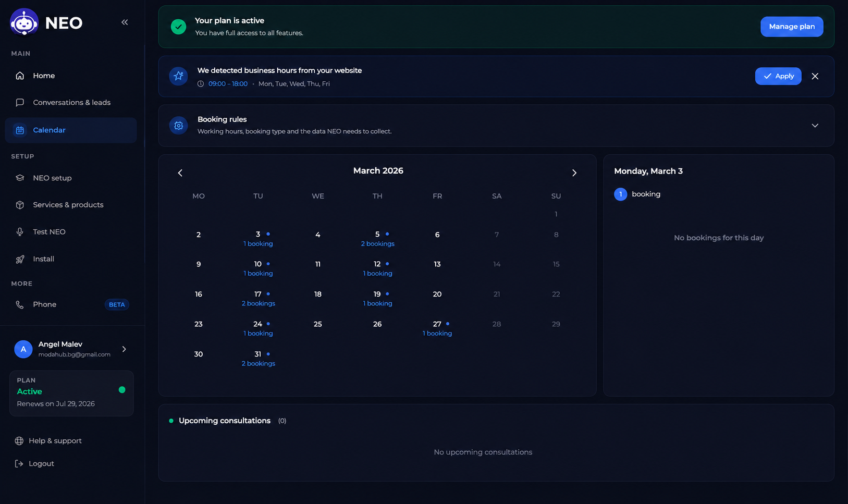This screenshot has height=504, width=848.
Task: Open the Phone BETA menu item
Action: (x=71, y=305)
